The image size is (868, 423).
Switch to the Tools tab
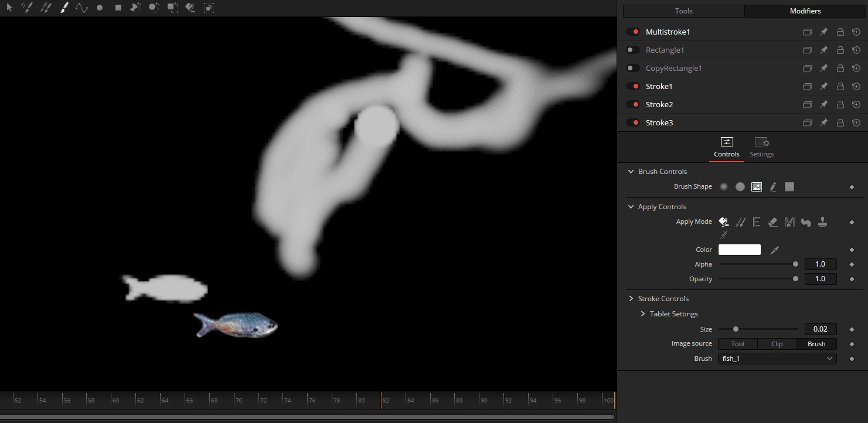click(683, 11)
